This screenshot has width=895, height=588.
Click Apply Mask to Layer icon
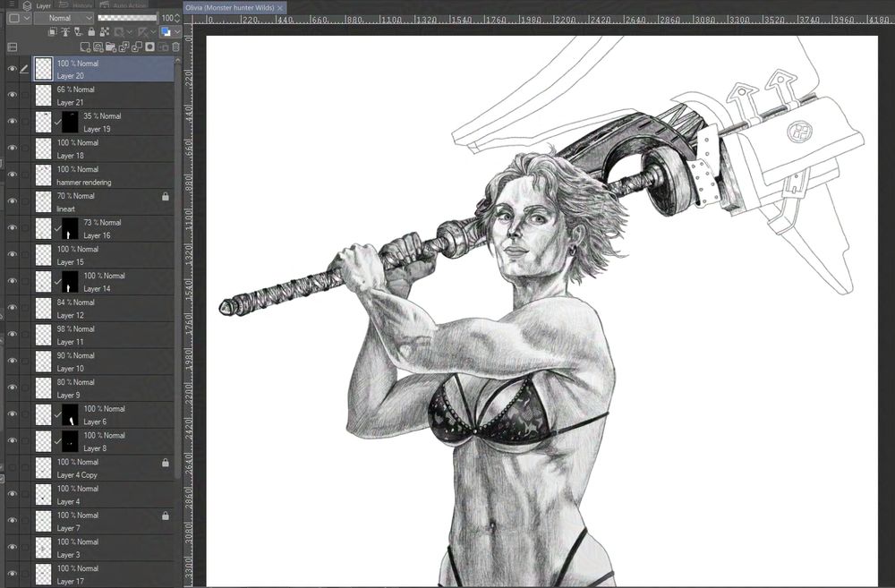(x=163, y=47)
